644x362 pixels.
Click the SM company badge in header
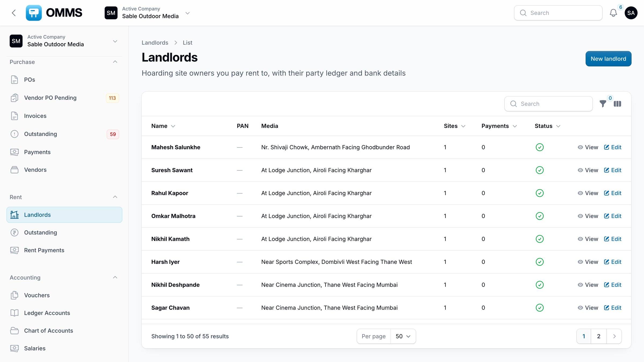click(111, 13)
